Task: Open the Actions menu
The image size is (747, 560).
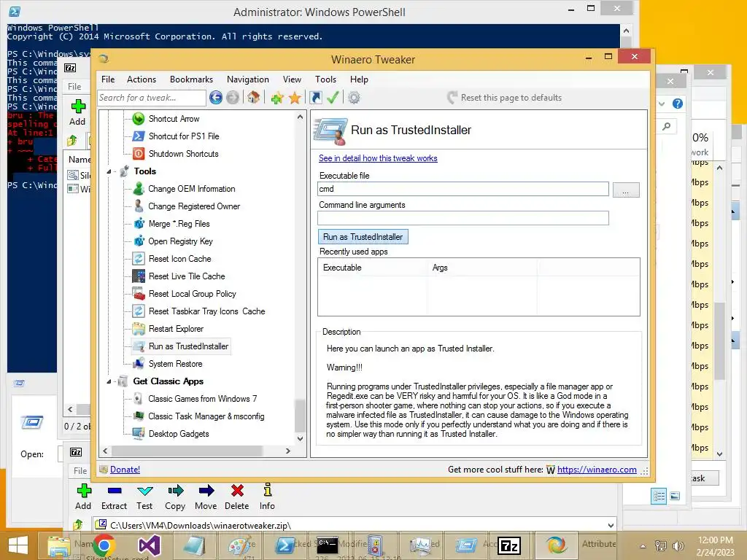Action: 142,79
